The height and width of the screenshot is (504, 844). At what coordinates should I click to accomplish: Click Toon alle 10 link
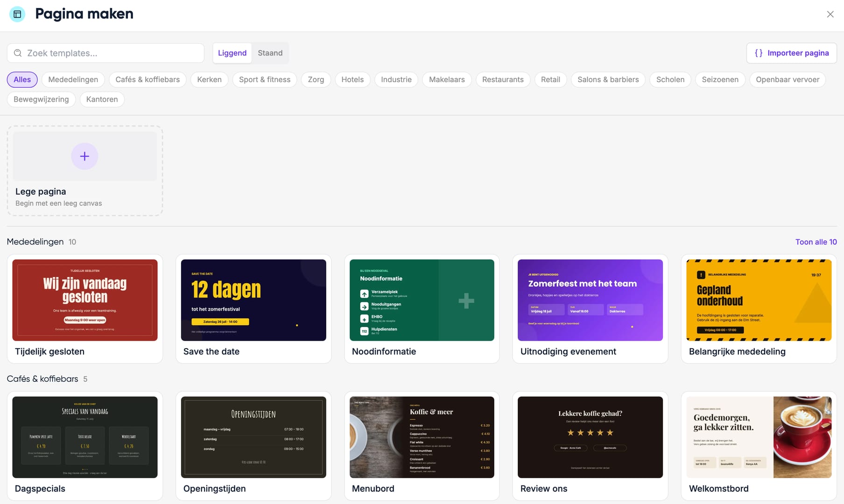pyautogui.click(x=816, y=242)
